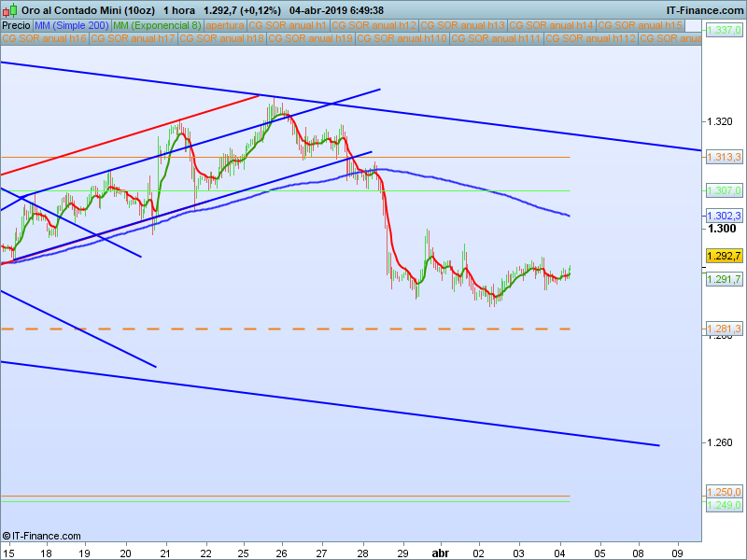The image size is (747, 560).
Task: Click the 1.260 price axis label
Action: click(x=720, y=442)
